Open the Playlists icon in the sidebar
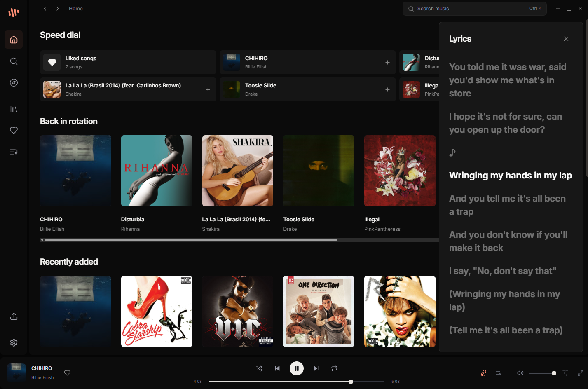 14,152
